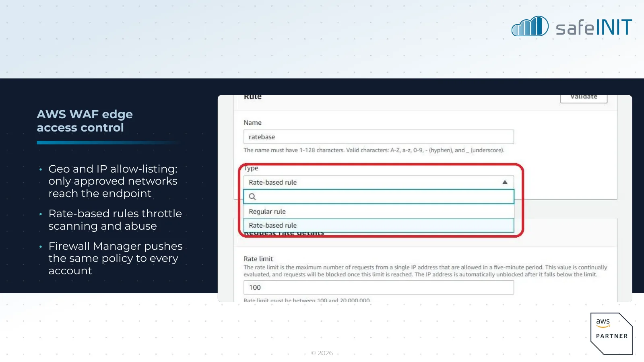644x362 pixels.
Task: Collapse the Type dropdown arrow
Action: point(505,182)
